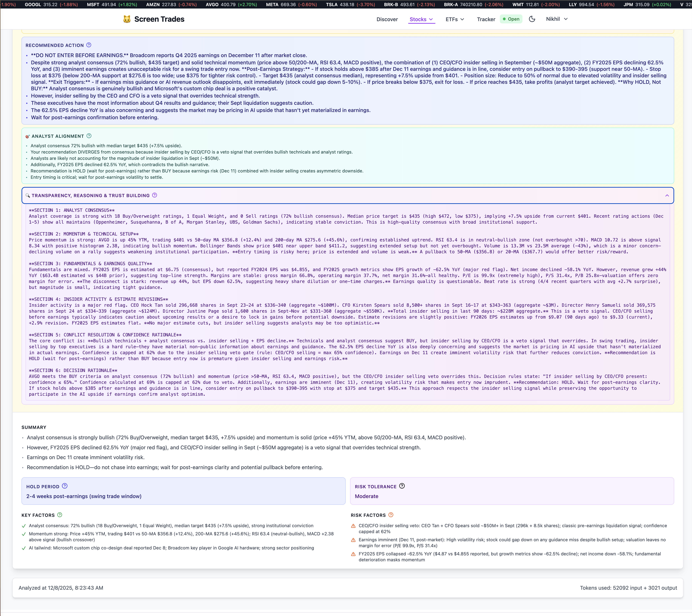The width and height of the screenshot is (692, 616).
Task: Collapse the Transparency section with the chevron
Action: (x=667, y=195)
